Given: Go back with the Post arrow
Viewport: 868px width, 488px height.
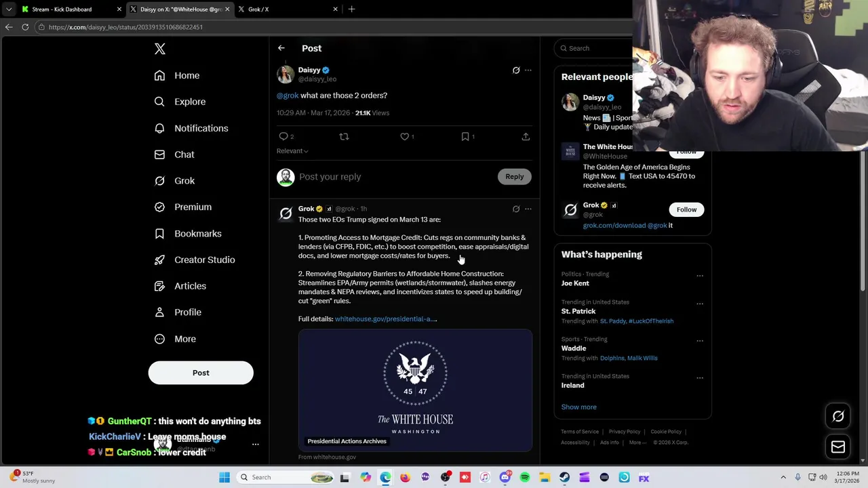Looking at the screenshot, I should tap(281, 48).
